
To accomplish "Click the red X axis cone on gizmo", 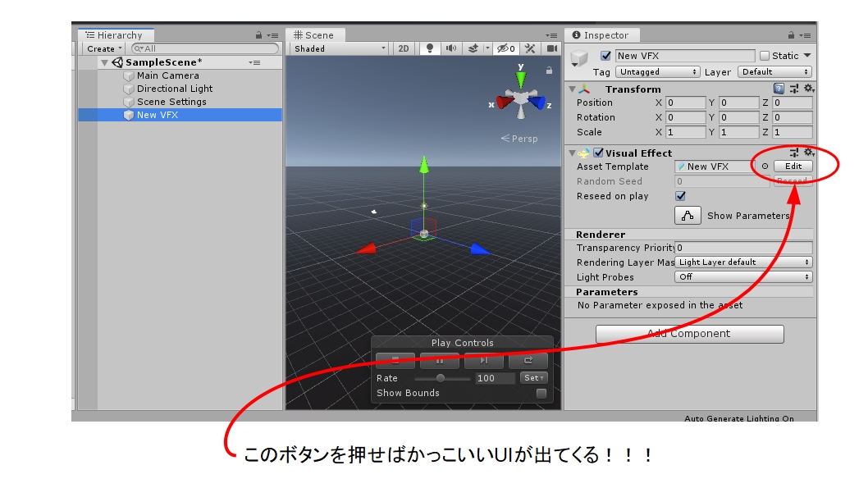I will pos(505,103).
